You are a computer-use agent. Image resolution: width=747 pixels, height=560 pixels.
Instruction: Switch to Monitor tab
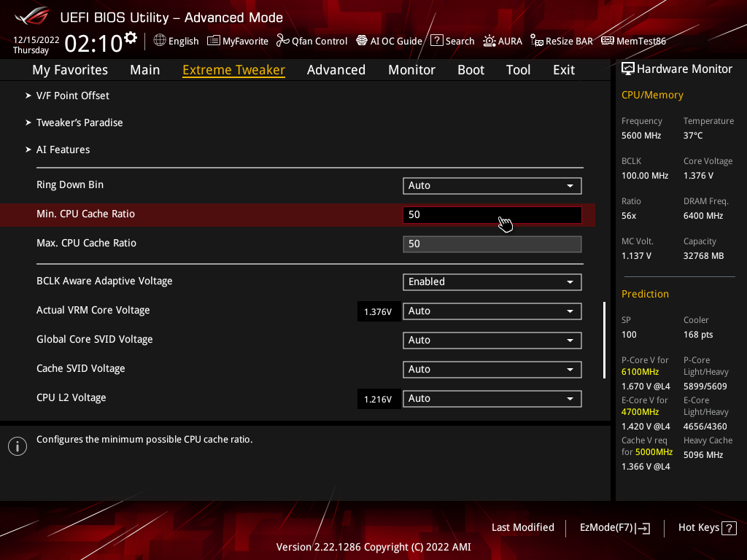click(x=411, y=70)
